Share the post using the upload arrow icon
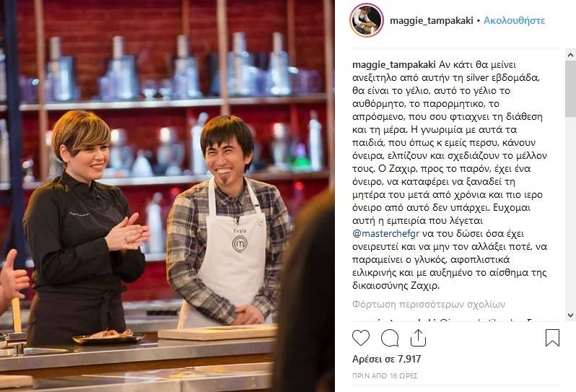The height and width of the screenshot is (392, 576). (x=418, y=338)
